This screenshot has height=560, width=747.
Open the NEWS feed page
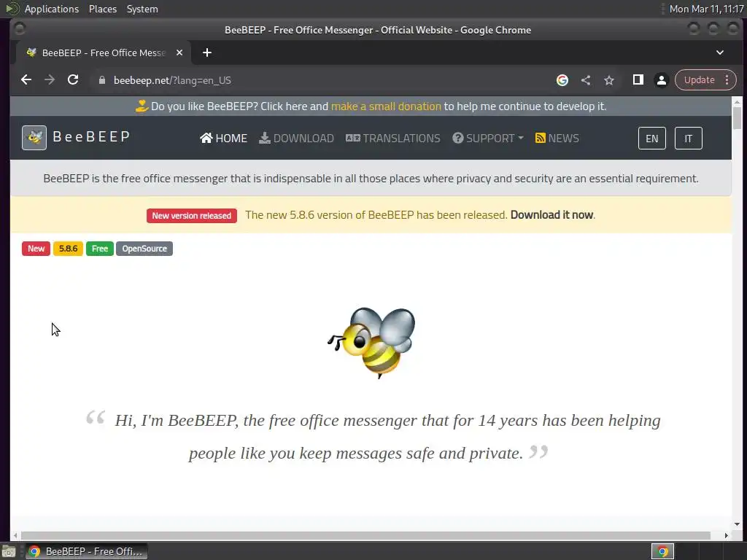pyautogui.click(x=557, y=138)
